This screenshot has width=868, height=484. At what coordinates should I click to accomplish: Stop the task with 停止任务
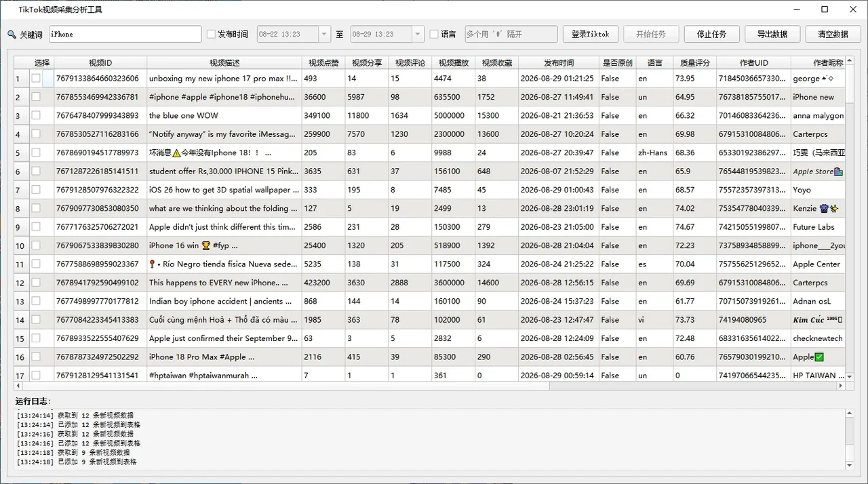711,35
